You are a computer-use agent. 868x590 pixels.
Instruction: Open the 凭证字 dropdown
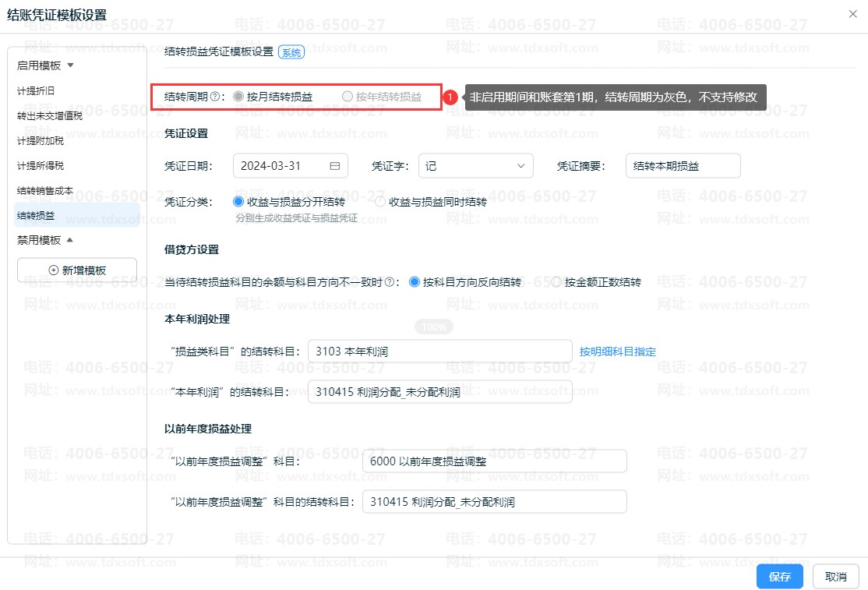point(475,166)
